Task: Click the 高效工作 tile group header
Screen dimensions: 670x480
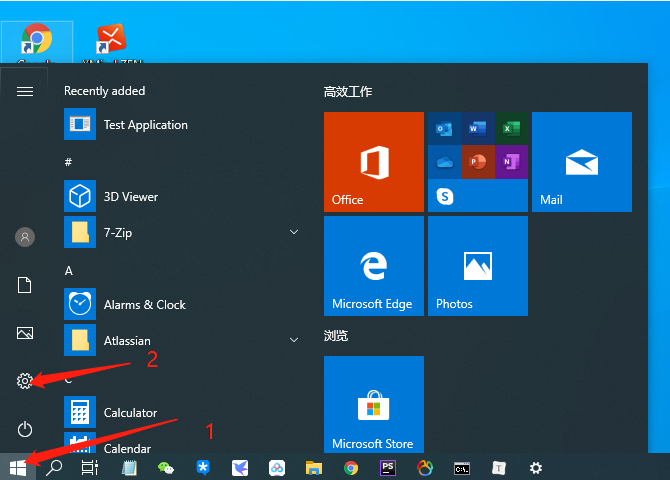Action: 348,91
